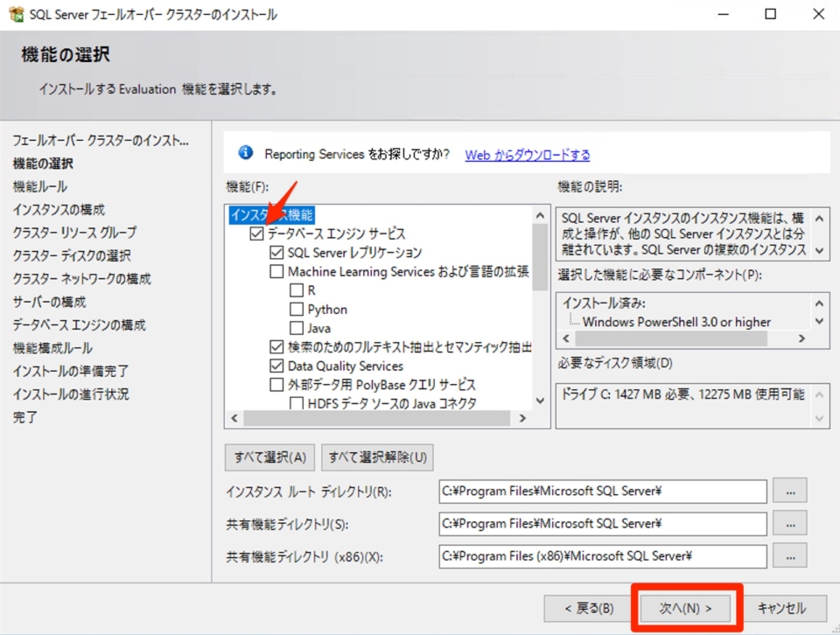
Task: Click すべて選択(A) button
Action: [x=270, y=457]
